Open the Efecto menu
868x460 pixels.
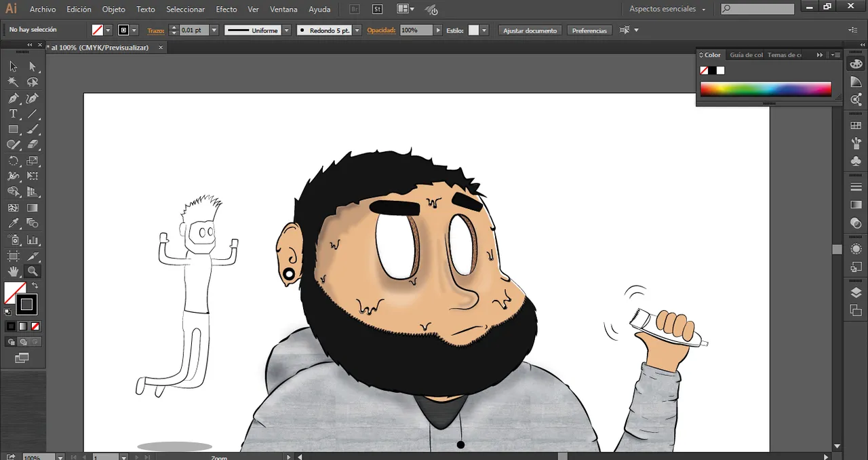(x=226, y=9)
